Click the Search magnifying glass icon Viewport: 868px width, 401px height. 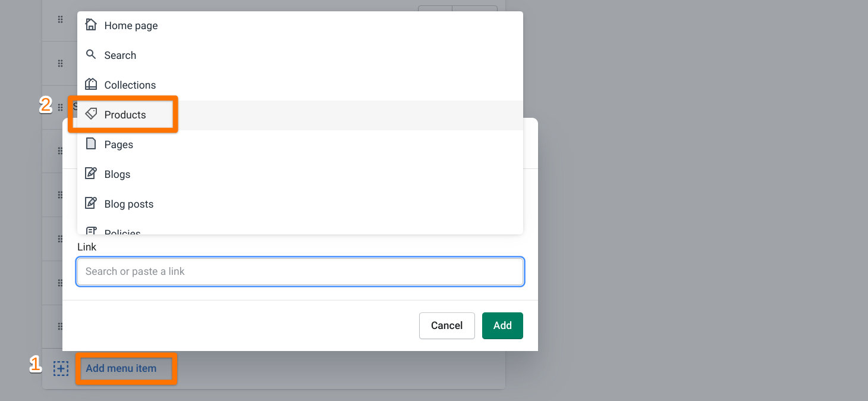pyautogui.click(x=91, y=55)
